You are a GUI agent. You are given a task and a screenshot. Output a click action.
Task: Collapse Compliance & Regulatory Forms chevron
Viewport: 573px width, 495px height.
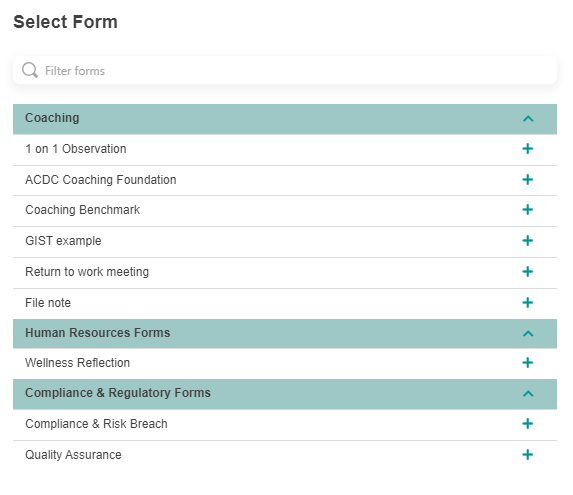tap(528, 393)
